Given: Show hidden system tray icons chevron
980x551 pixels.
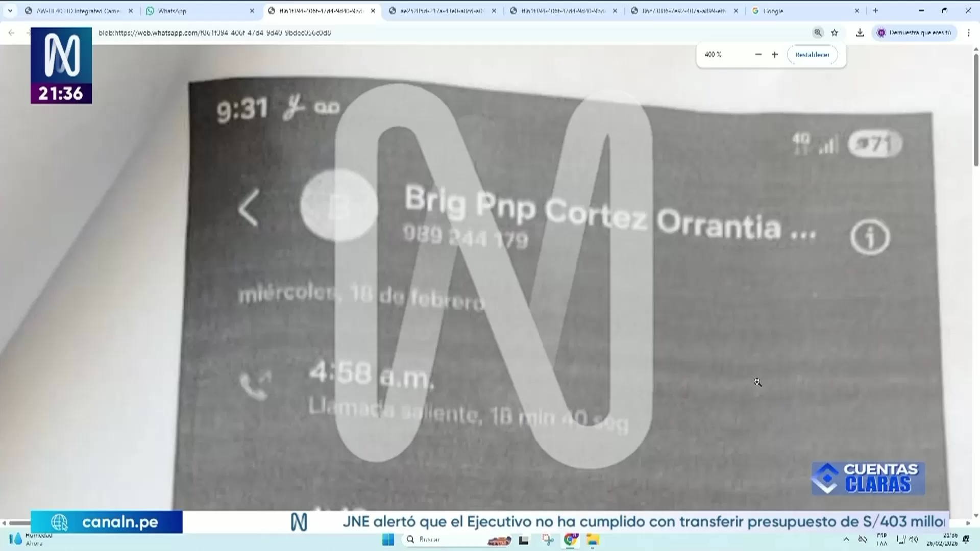Looking at the screenshot, I should 846,539.
